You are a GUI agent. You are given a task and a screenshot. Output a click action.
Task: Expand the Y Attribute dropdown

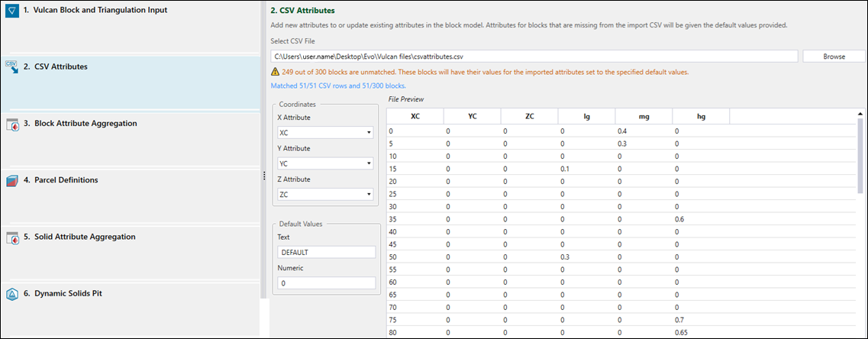click(325, 163)
